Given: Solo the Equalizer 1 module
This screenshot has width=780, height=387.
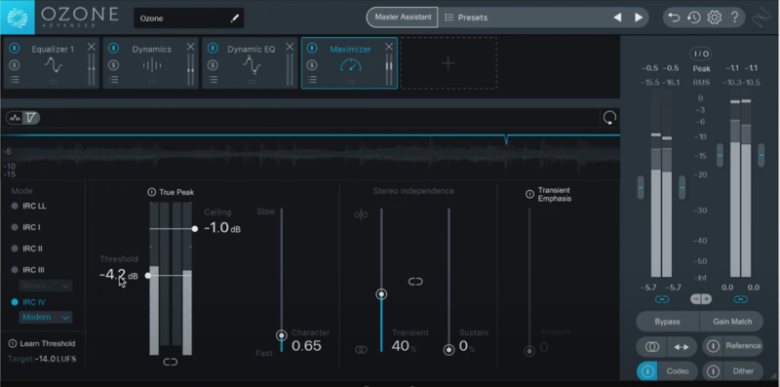Looking at the screenshot, I should pos(15,65).
